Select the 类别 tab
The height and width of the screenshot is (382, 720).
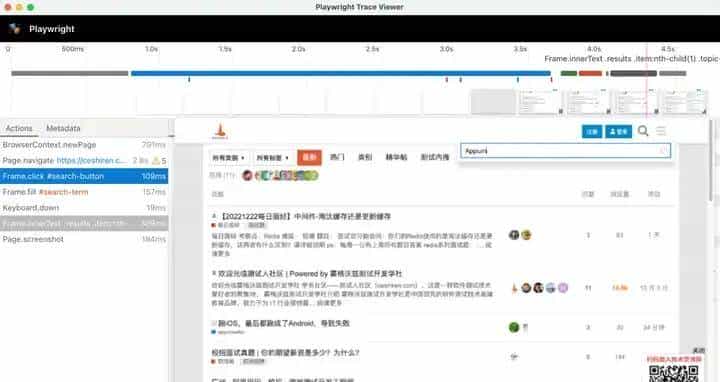coord(365,157)
